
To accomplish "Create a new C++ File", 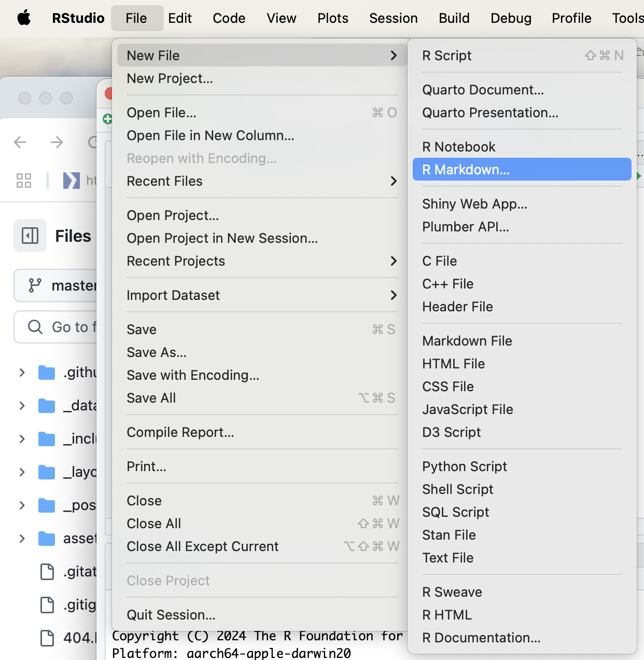I will (x=522, y=284).
